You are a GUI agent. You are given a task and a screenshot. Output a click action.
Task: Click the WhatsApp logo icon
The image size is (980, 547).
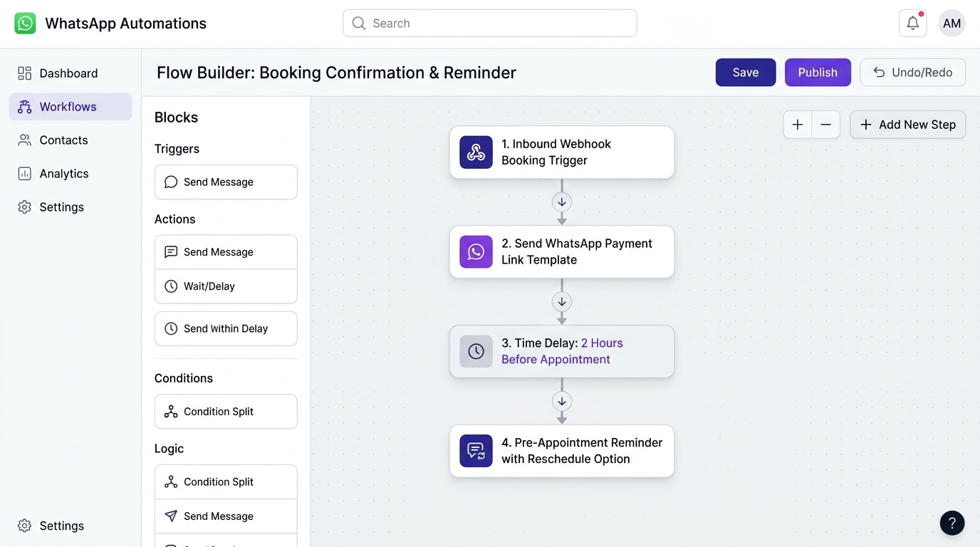[x=25, y=24]
